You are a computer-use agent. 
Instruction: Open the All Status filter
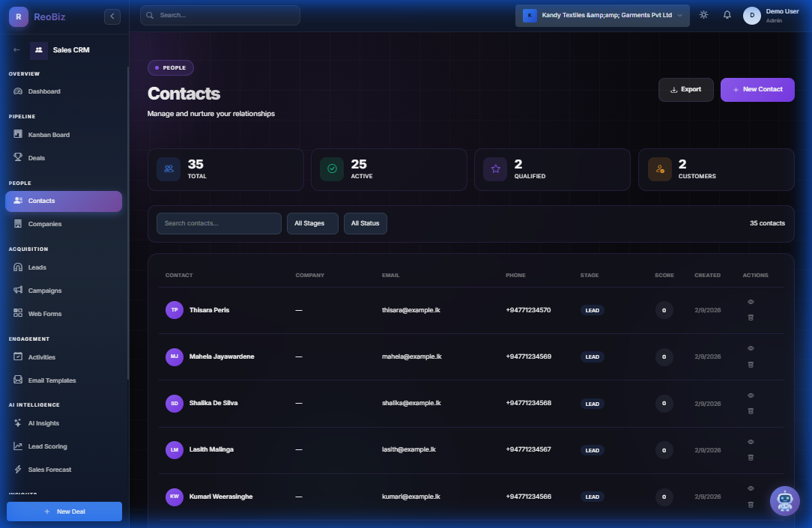click(365, 222)
